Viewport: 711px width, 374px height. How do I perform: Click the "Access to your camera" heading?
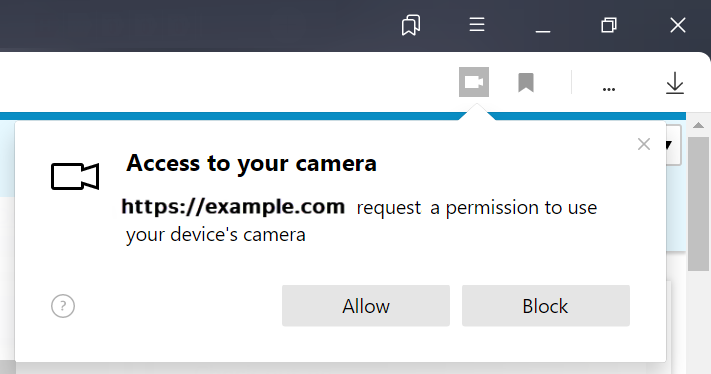pyautogui.click(x=251, y=163)
